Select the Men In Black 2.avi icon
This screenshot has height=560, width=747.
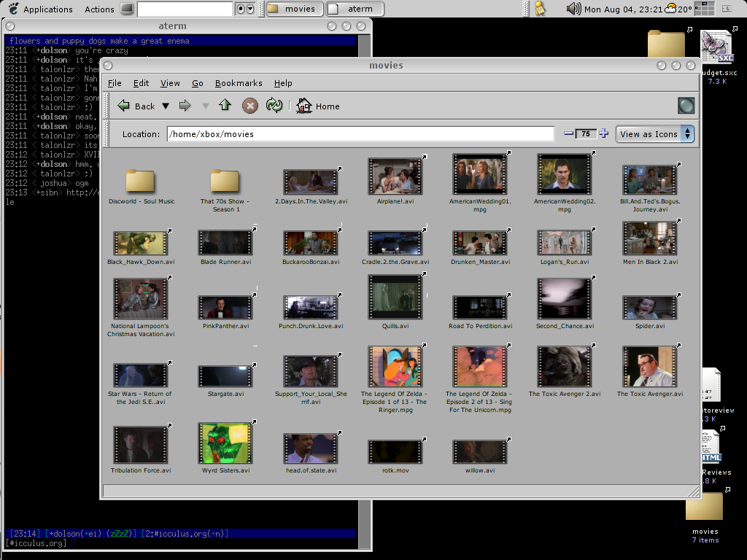[x=650, y=238]
